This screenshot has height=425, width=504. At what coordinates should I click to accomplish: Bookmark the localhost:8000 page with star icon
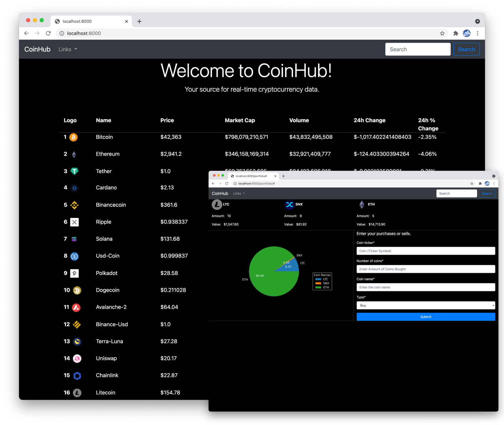click(x=442, y=33)
